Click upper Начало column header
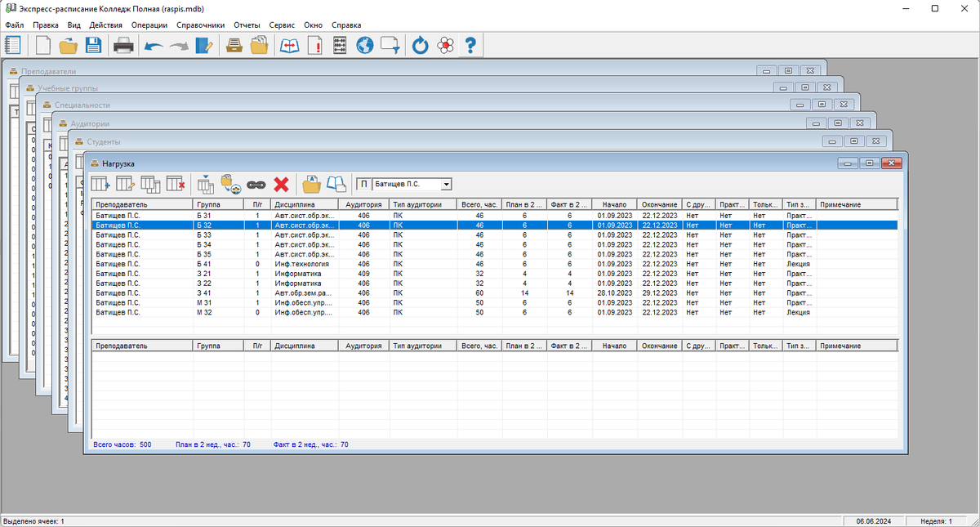The image size is (980, 527). [x=615, y=205]
